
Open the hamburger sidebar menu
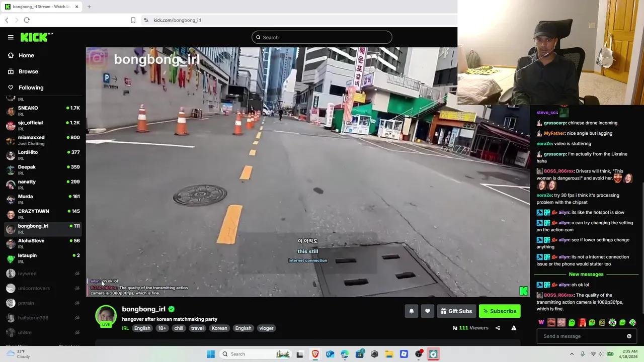11,37
